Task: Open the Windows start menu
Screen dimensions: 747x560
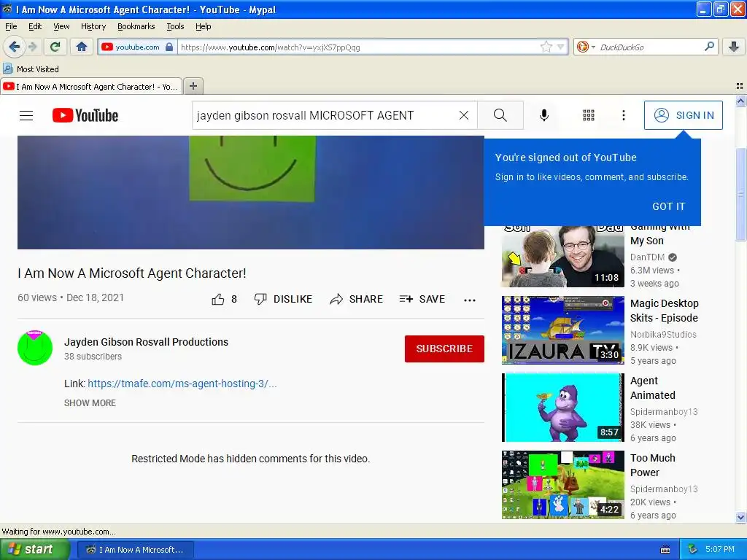Action: (34, 550)
